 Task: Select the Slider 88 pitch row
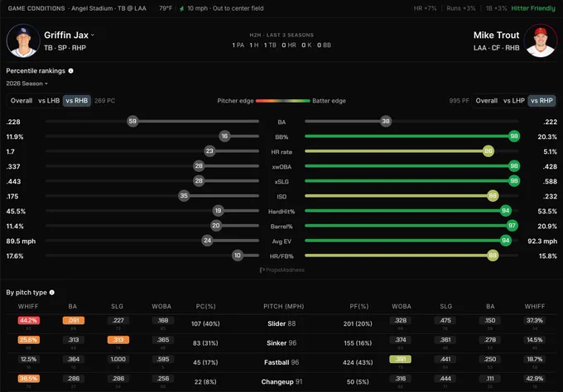(281, 324)
